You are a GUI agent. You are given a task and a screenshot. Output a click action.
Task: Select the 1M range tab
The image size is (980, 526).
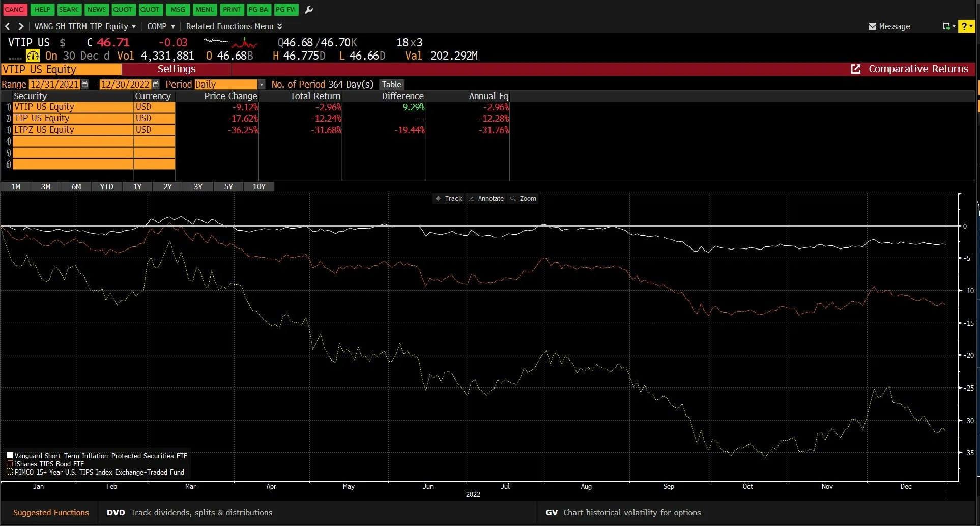pos(16,187)
